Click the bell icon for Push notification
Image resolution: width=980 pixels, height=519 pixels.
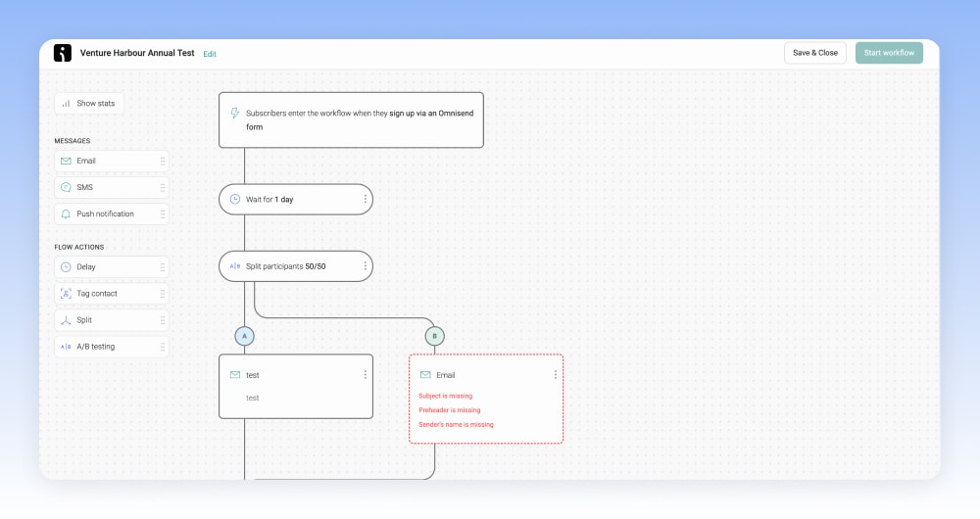[x=66, y=214]
